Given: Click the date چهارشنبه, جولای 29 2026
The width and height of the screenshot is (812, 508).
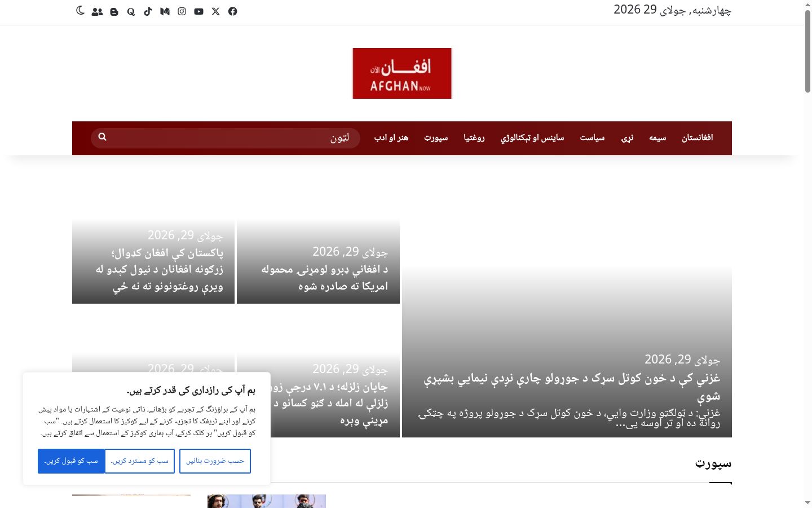Looking at the screenshot, I should 672,10.
